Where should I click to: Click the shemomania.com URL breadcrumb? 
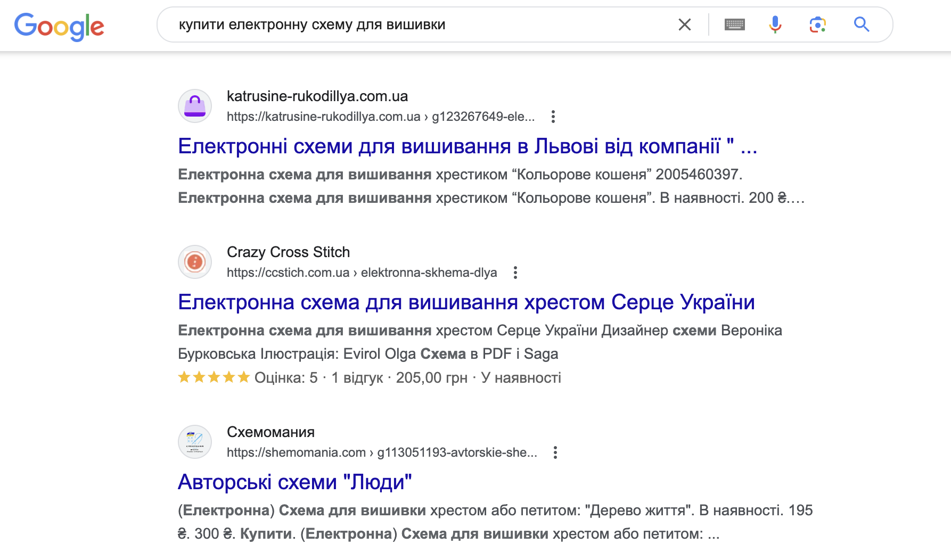click(382, 452)
